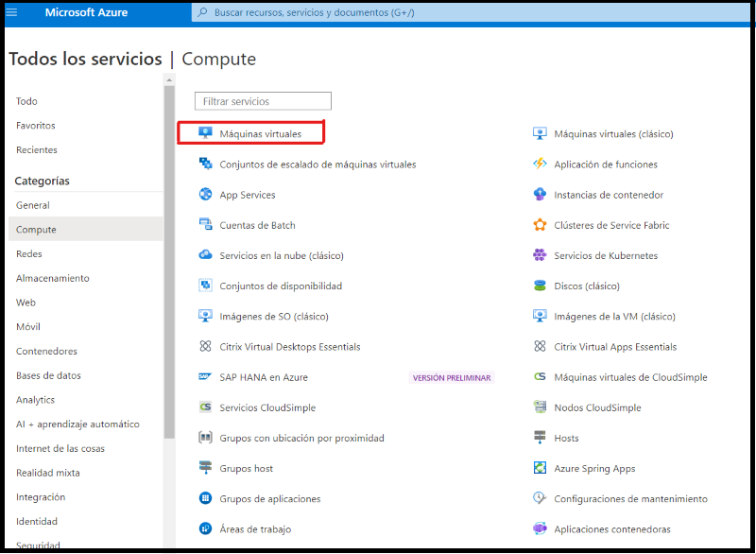Screen dimensions: 756x554
Task: Click the sidebar scrollbar up arrow
Action: (169, 79)
